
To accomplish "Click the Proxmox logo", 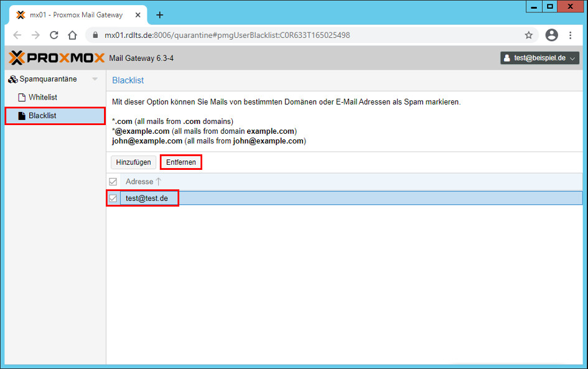I will click(x=57, y=58).
